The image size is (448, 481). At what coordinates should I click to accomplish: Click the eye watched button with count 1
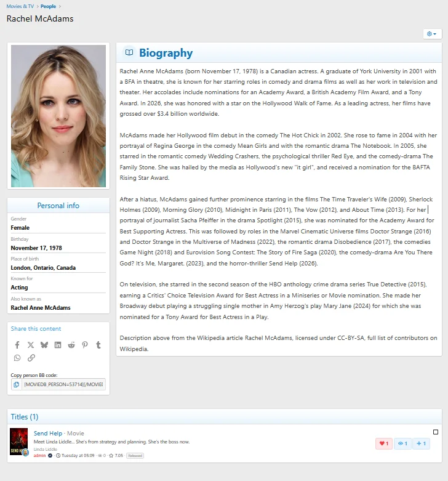pyautogui.click(x=402, y=443)
